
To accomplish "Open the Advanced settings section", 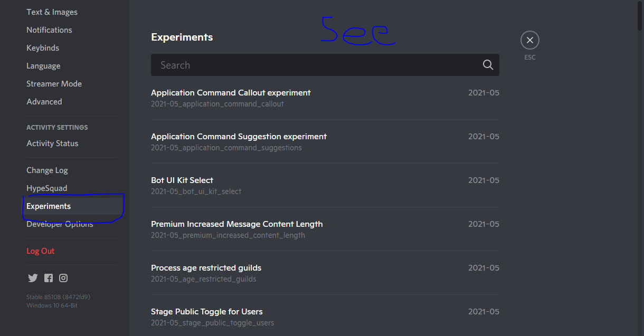I will (x=44, y=101).
